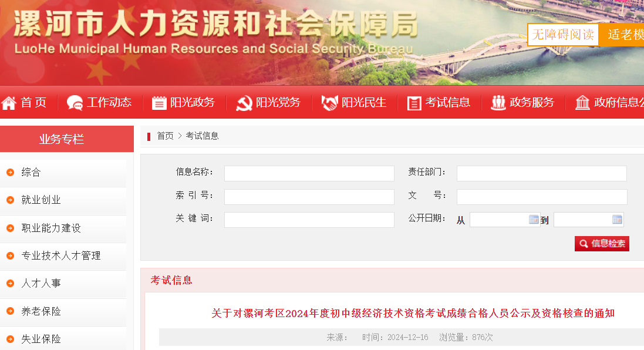The width and height of the screenshot is (644, 350).
Task: Click the arrow bullet icon next to 人才人事
Action: 10,284
